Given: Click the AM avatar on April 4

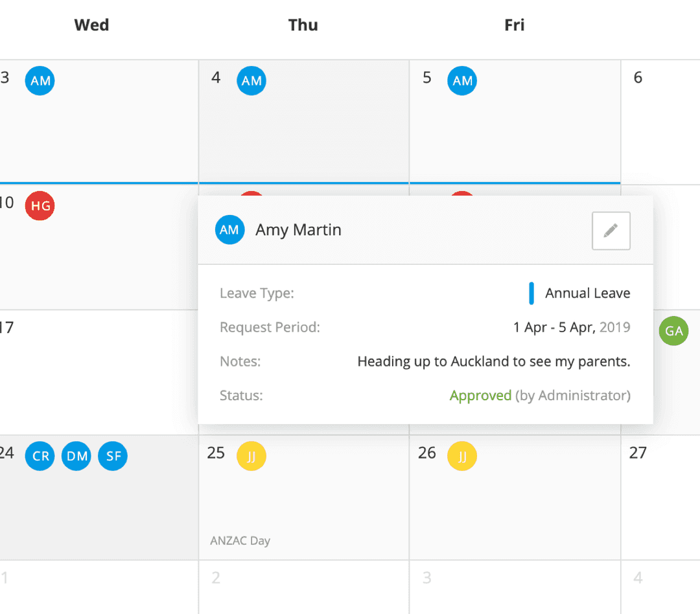Looking at the screenshot, I should click(251, 80).
